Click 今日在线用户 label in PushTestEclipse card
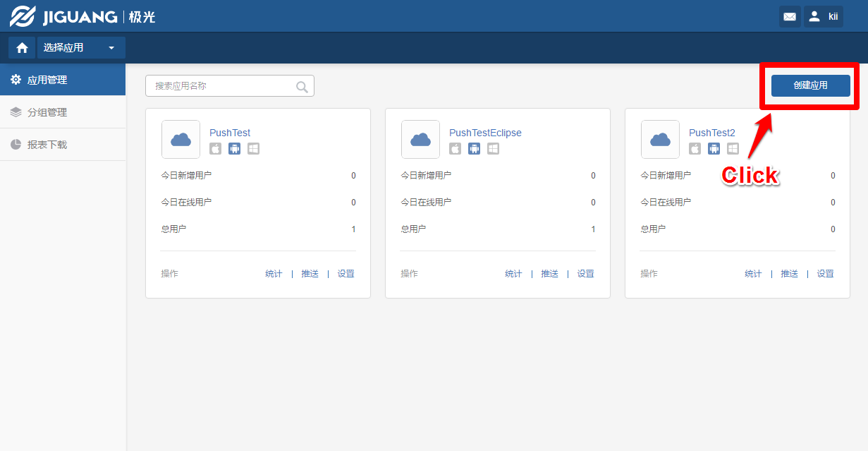 click(426, 203)
